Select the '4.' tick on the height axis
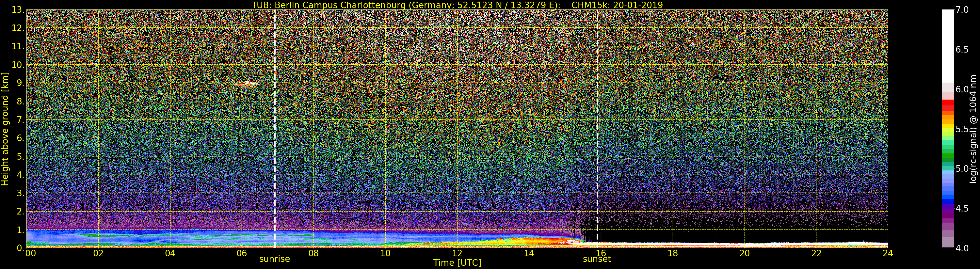 point(20,175)
